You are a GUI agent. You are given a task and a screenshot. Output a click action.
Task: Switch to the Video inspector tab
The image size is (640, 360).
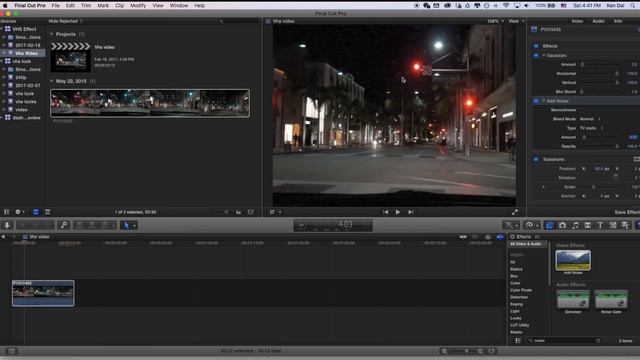click(577, 21)
